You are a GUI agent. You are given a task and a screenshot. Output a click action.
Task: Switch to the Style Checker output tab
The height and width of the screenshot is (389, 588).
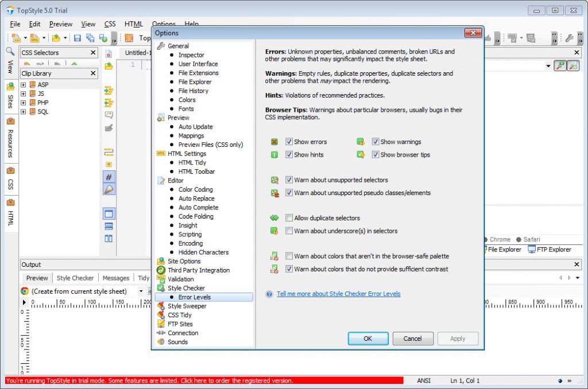75,278
